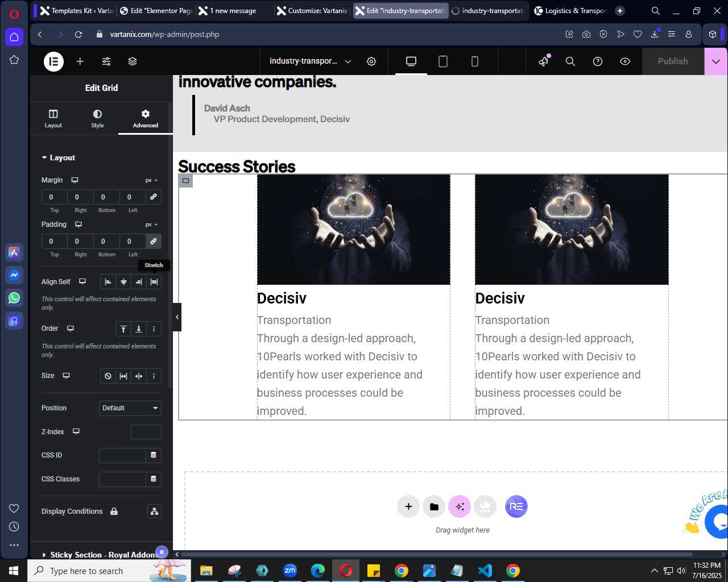
Task: Set Align Self to End
Action: [x=139, y=282]
